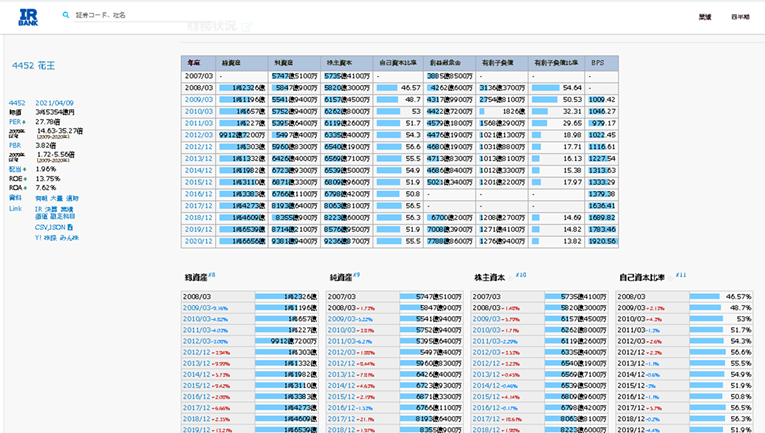Open 2010/03 link in 株主資本 list
Screen dimensions: 765x433
(x=486, y=330)
